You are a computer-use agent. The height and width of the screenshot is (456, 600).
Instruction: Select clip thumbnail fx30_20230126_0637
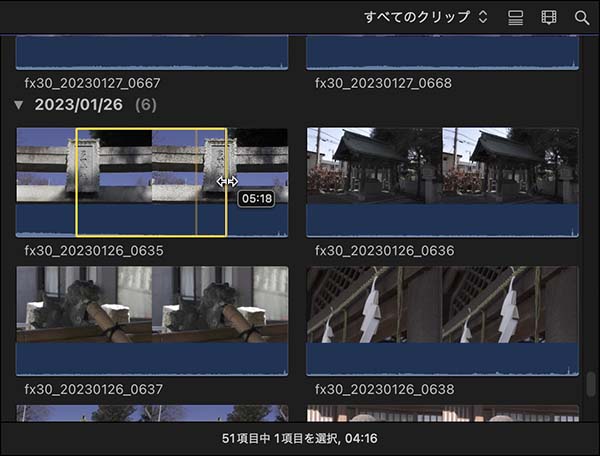pos(152,321)
